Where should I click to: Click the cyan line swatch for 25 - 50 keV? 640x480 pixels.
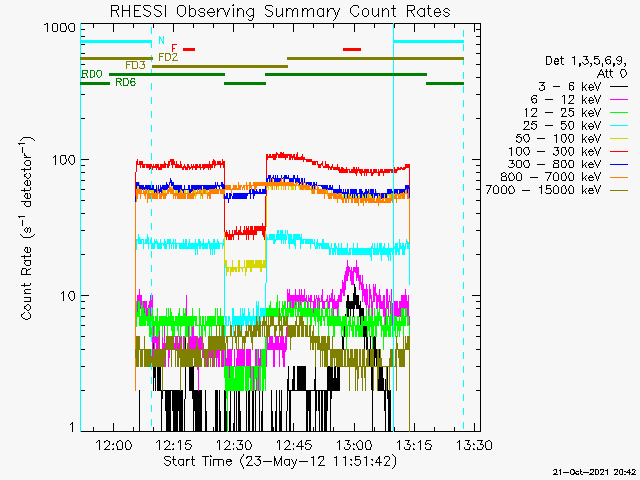(619, 125)
